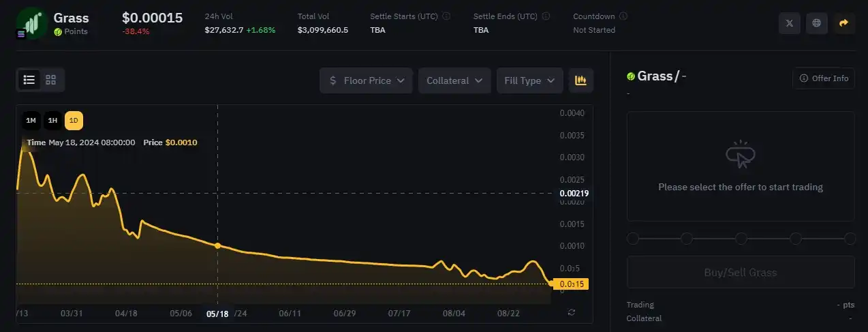The height and width of the screenshot is (332, 868).
Task: Toggle the chart display icon
Action: point(580,80)
